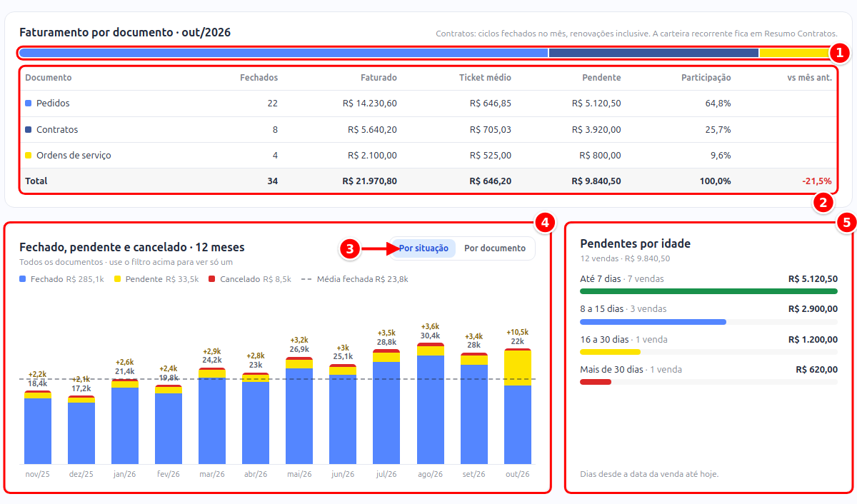Click the Pendentes por idade heading
Image resolution: width=857 pixels, height=504 pixels.
tap(636, 243)
